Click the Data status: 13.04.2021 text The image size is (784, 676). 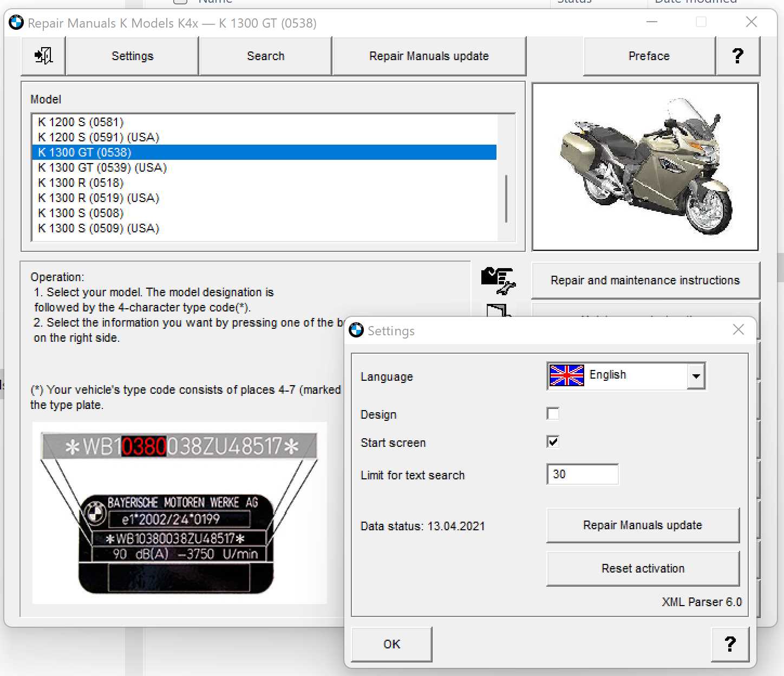point(423,526)
